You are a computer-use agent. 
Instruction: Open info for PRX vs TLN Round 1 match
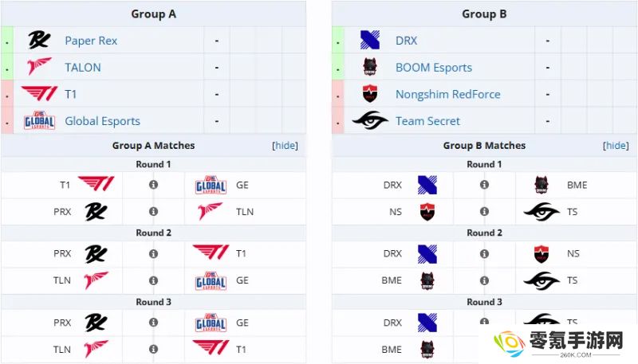153,212
